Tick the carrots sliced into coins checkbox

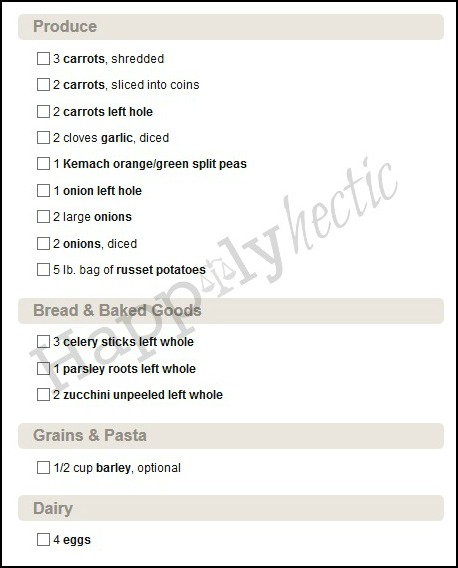click(x=43, y=85)
